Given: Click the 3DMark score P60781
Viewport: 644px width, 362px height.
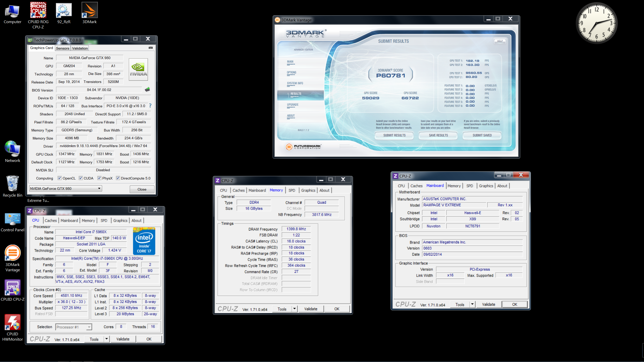Looking at the screenshot, I should (x=390, y=76).
